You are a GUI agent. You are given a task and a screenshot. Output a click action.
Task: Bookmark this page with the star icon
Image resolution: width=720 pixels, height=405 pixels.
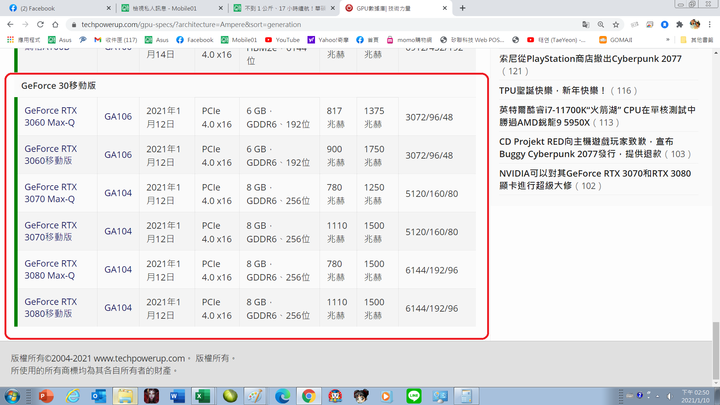click(616, 24)
